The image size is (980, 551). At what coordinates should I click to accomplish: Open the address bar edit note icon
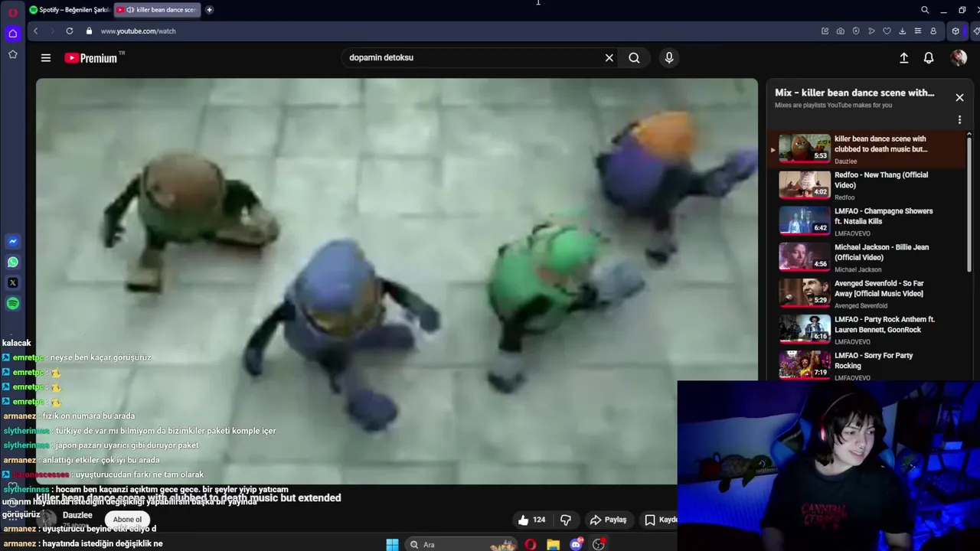point(825,31)
